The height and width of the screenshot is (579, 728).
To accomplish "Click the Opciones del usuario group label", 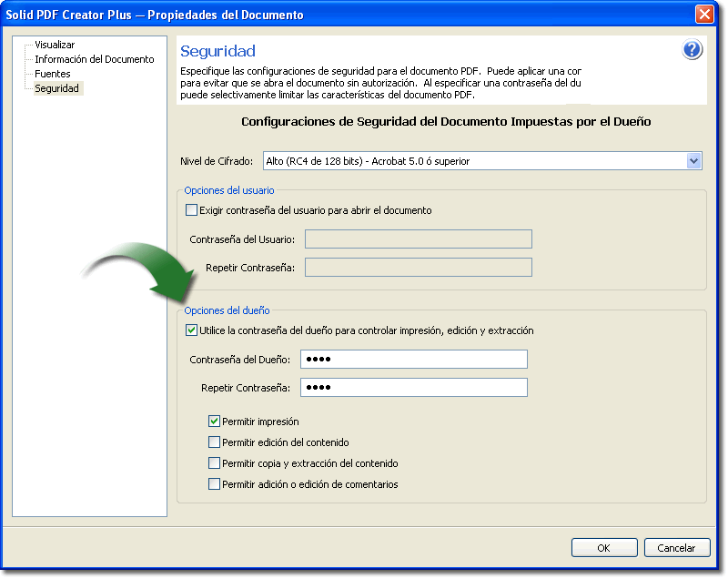I will click(229, 190).
